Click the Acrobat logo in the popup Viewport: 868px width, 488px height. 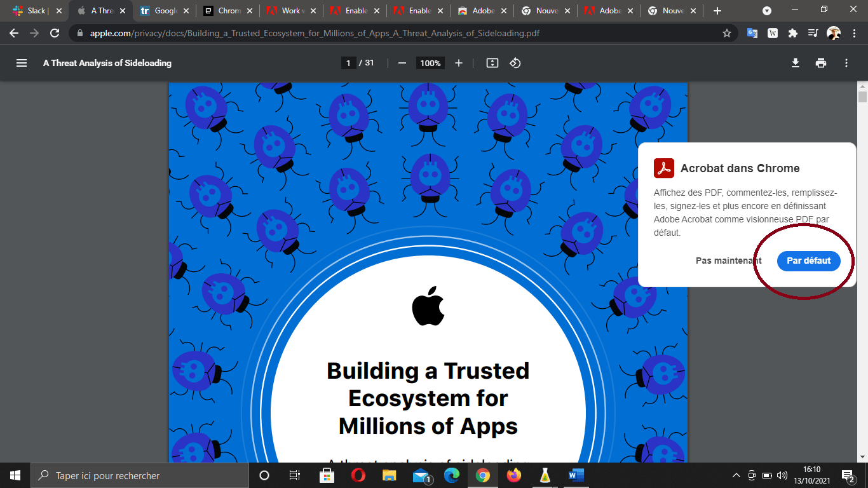[x=664, y=168]
